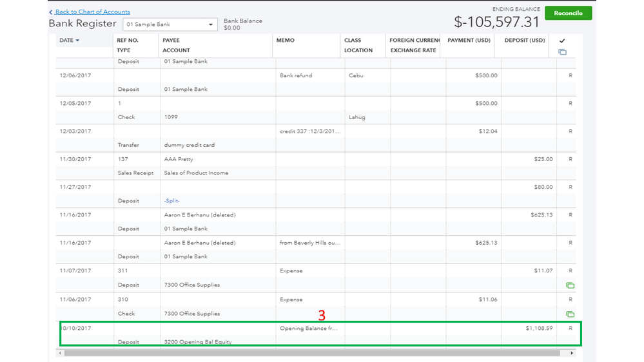Click the ending balance $-105,597.31 amount

pyautogui.click(x=496, y=22)
